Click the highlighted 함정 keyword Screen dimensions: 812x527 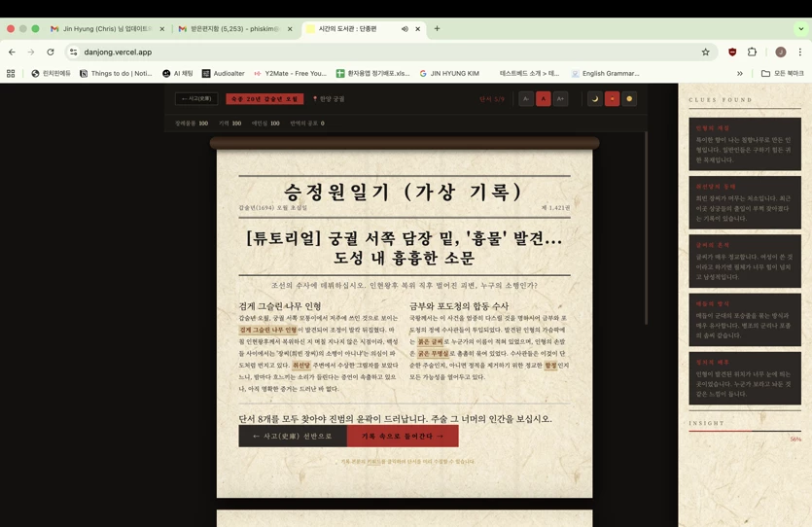[550, 366]
